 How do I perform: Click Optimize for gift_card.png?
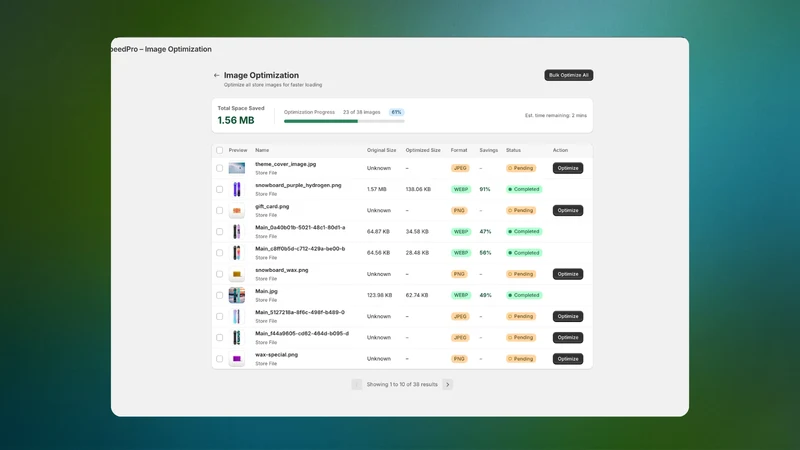568,210
